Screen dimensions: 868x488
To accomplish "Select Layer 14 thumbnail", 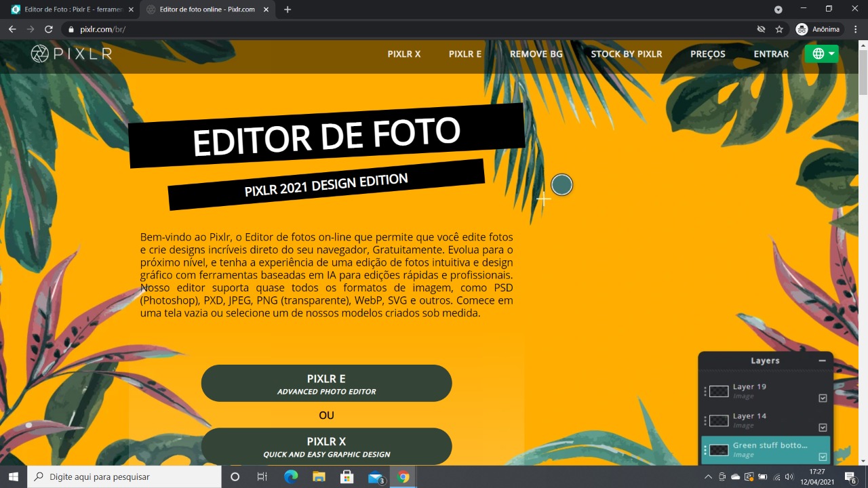I will (719, 420).
